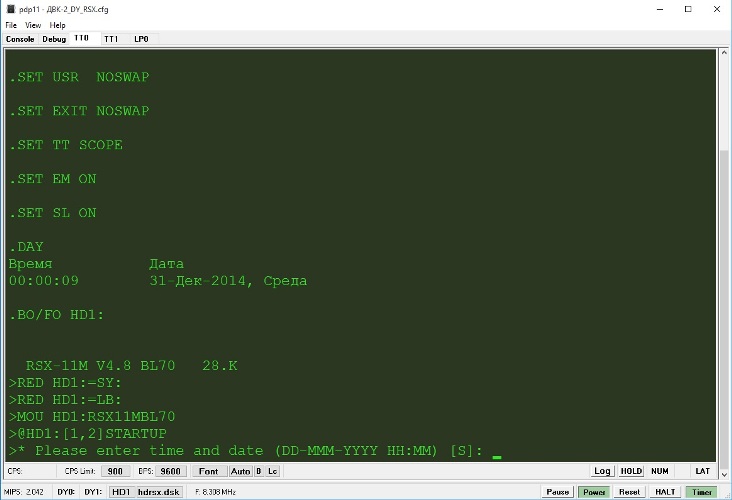Open the File menu
732x500 pixels.
click(x=11, y=25)
